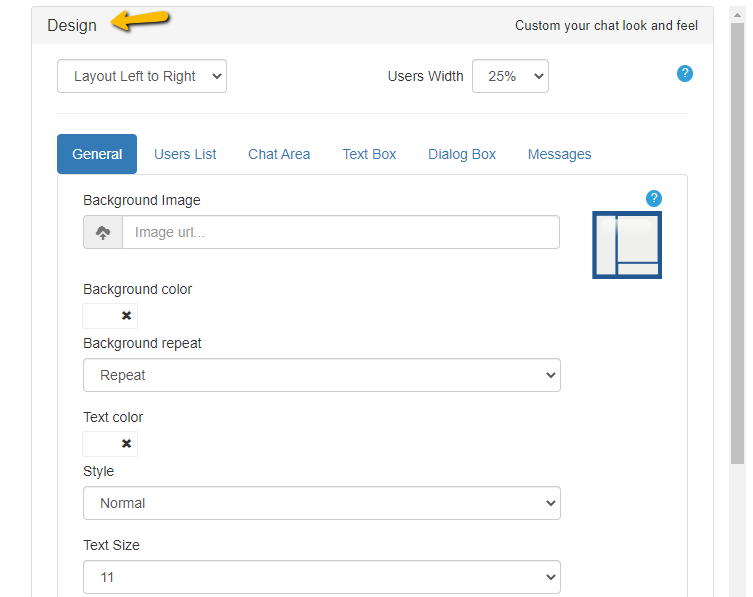Click the Image url input field
753x597 pixels.
point(340,232)
